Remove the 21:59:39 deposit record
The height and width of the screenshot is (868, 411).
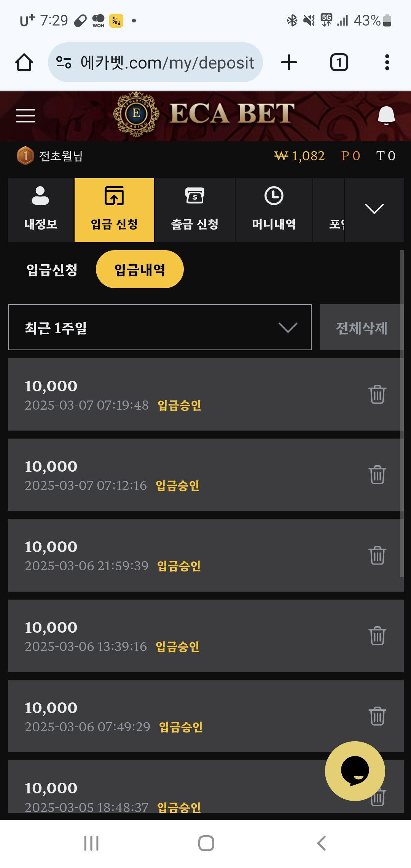click(377, 555)
